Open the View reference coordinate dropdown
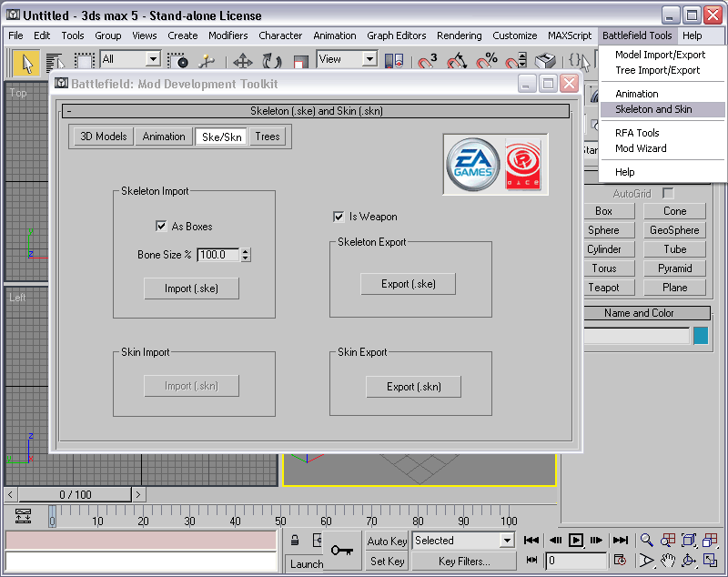Screen dimensions: 728x577 click(x=347, y=59)
